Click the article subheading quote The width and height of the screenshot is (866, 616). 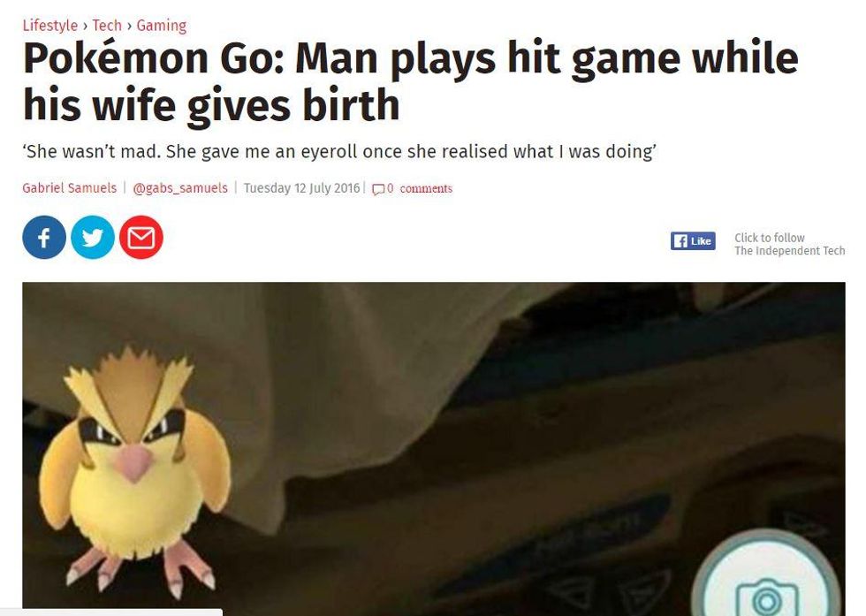click(339, 151)
